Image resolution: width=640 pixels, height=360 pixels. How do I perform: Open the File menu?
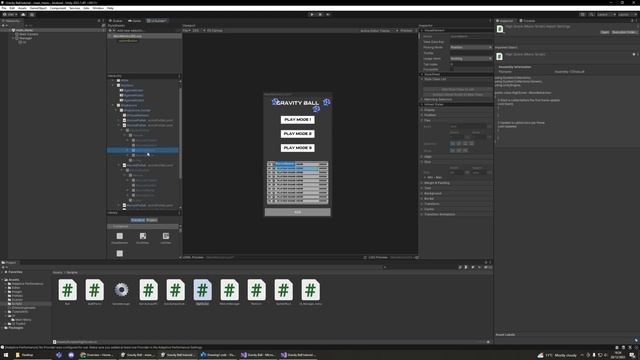click(4, 8)
